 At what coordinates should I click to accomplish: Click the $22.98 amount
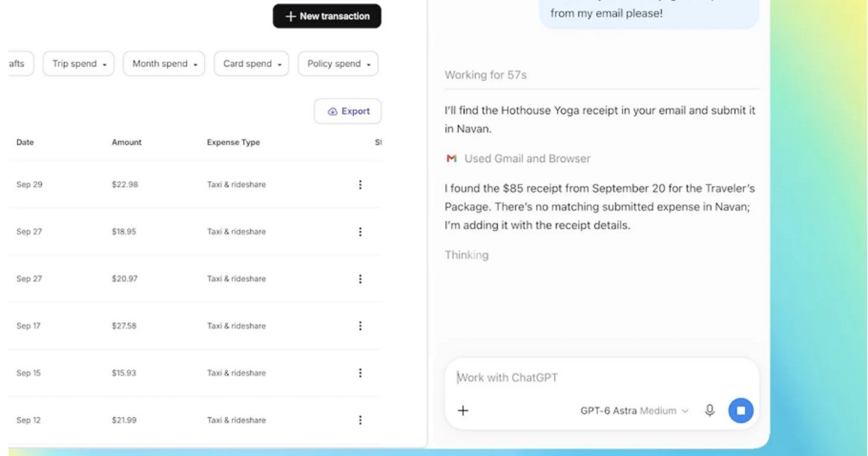(x=124, y=185)
